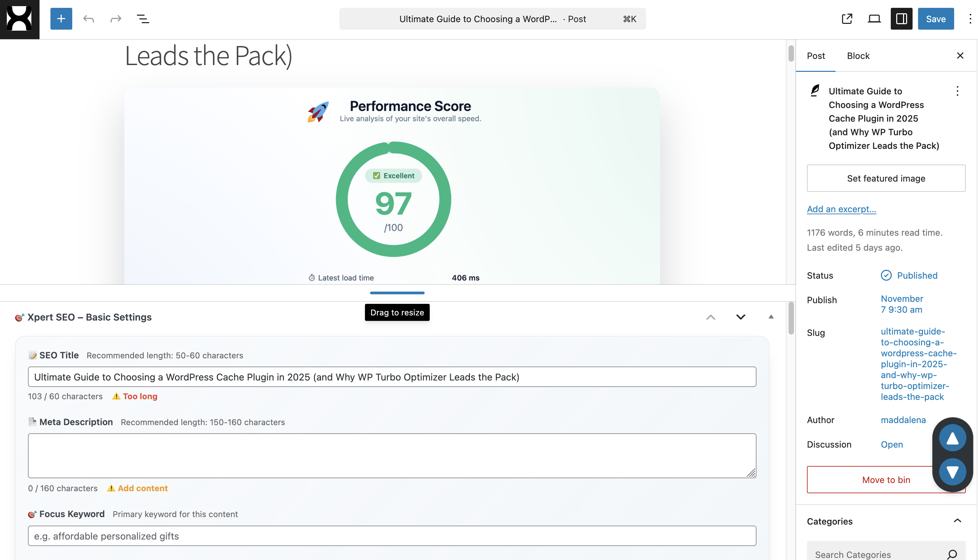The image size is (978, 560).
Task: Open the device preview options
Action: [x=874, y=19]
